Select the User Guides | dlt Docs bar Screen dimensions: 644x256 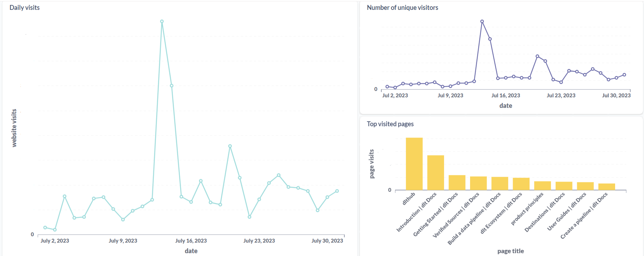point(585,186)
